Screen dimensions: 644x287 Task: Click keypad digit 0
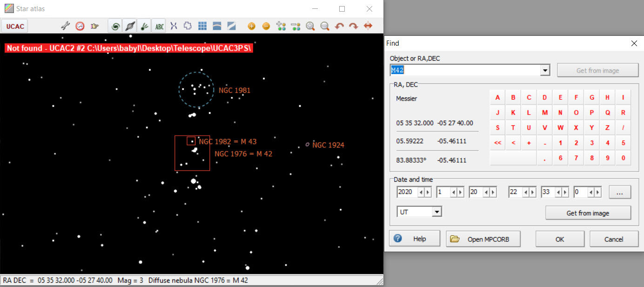pyautogui.click(x=623, y=157)
